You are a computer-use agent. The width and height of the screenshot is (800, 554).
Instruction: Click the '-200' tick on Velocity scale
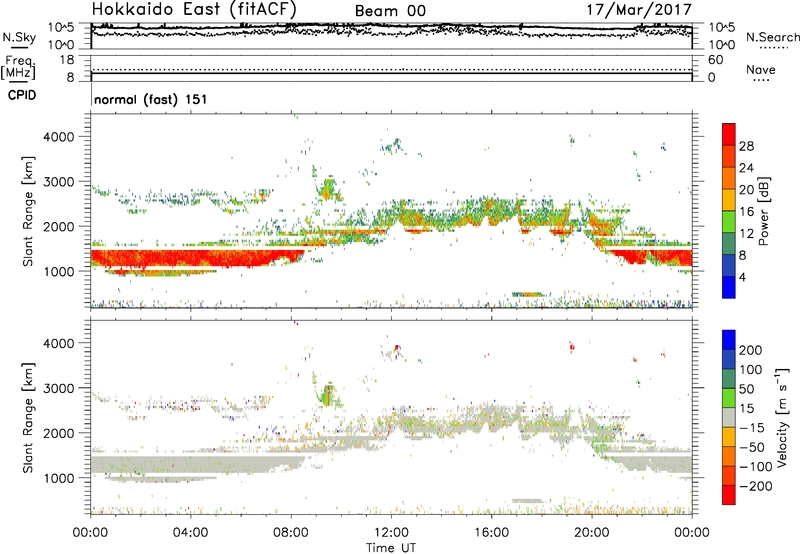(756, 486)
